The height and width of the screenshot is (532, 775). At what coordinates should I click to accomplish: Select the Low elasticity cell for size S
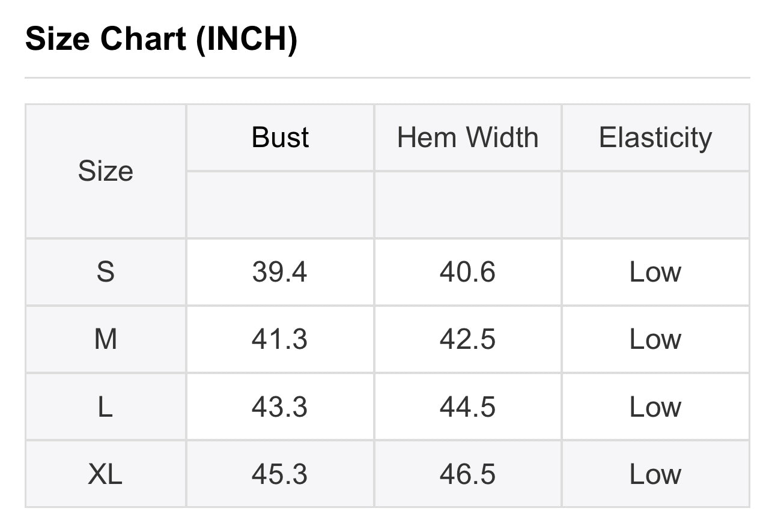coord(655,272)
